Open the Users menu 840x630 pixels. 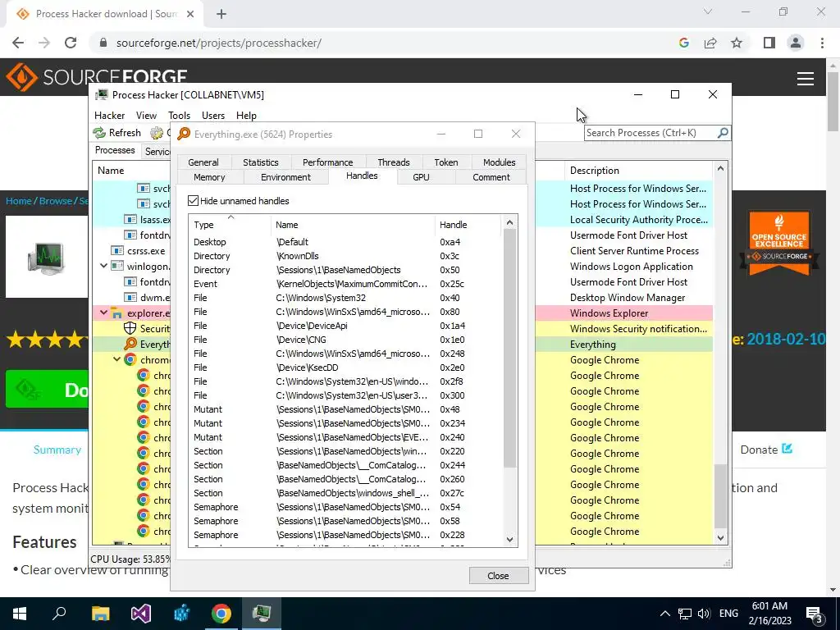pyautogui.click(x=213, y=115)
